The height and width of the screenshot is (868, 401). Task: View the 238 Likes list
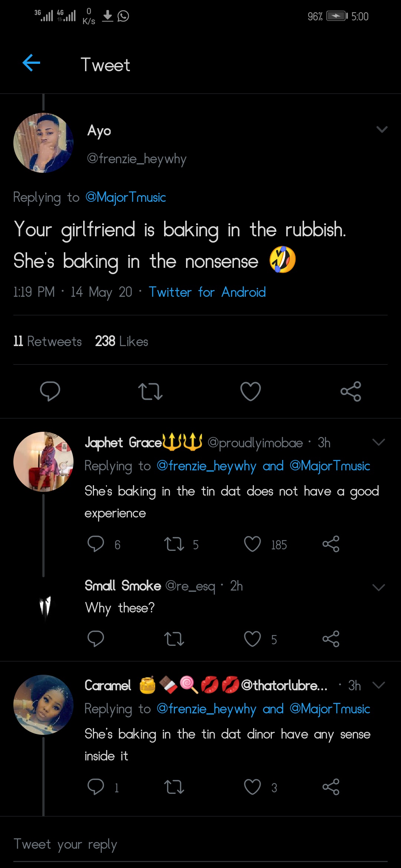tap(121, 341)
